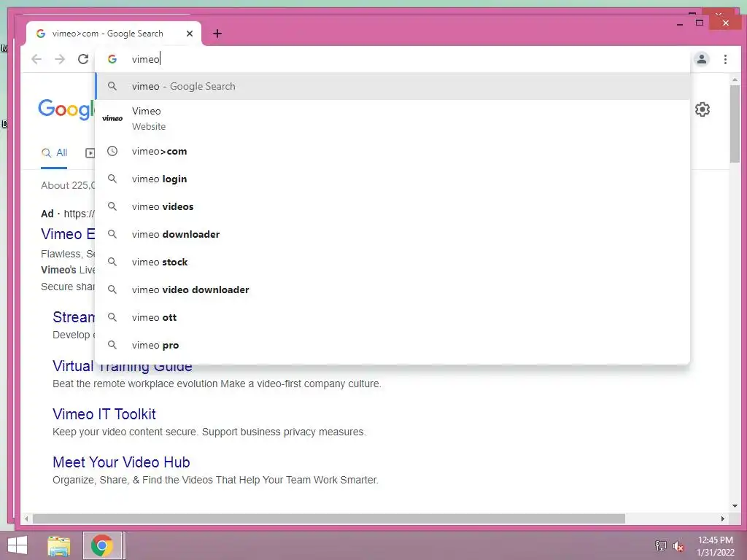
Task: Open Google search settings gear
Action: [x=703, y=109]
